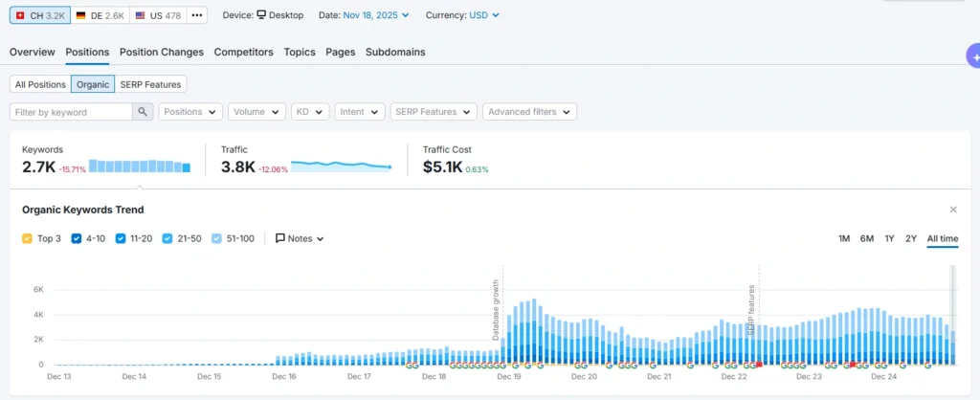Click the -12.06% traffic change value
The width and height of the screenshot is (980, 400).
click(275, 169)
